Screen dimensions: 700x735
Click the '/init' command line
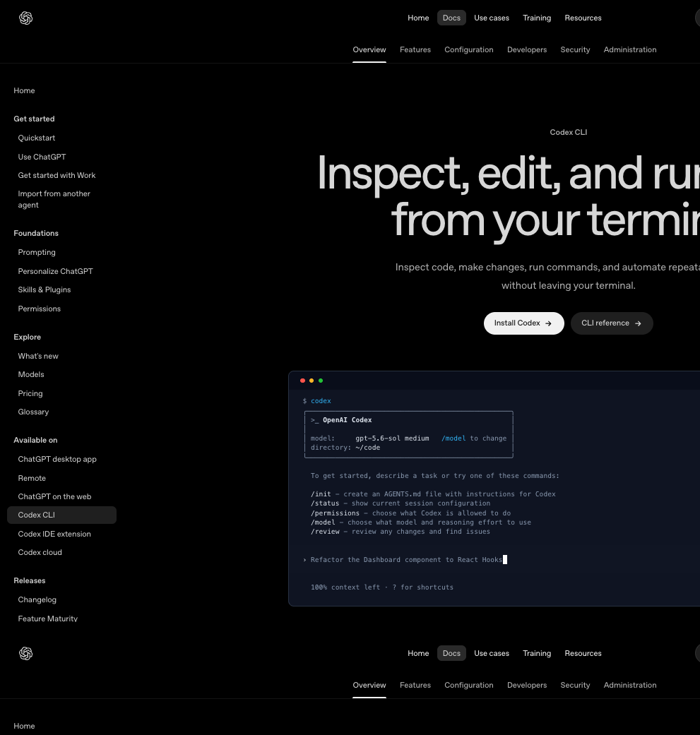point(433,494)
